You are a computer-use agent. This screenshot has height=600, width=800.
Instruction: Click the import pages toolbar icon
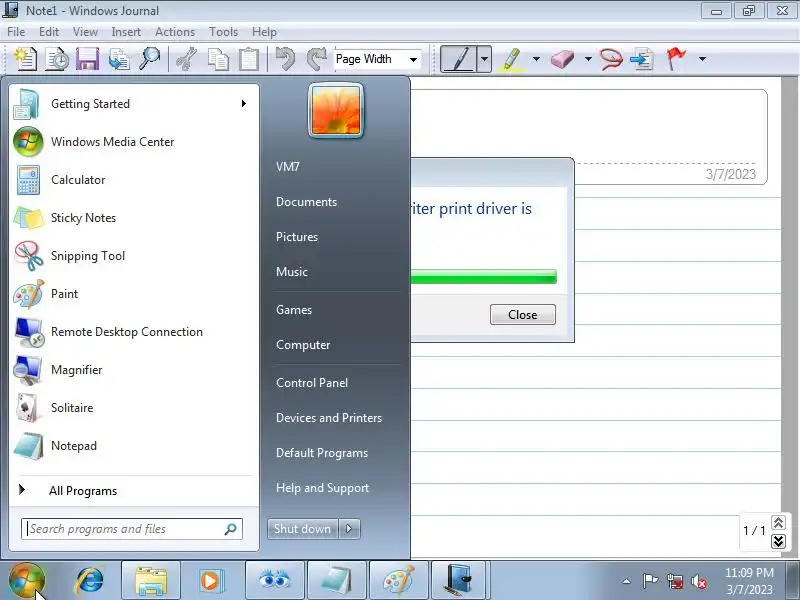[x=119, y=59]
